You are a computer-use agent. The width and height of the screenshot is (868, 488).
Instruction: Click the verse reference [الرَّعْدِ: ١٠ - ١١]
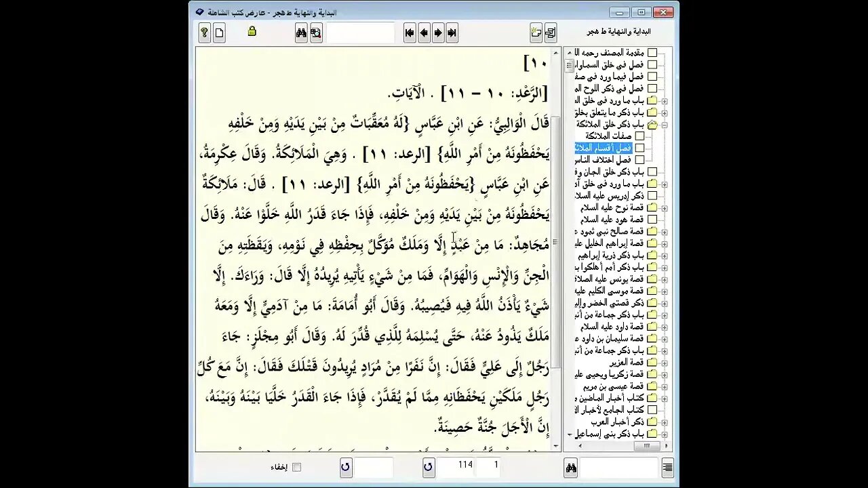[495, 93]
